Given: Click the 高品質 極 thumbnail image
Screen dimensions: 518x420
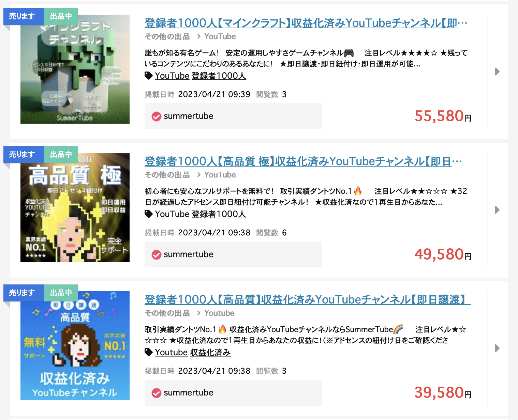Looking at the screenshot, I should pyautogui.click(x=75, y=207).
